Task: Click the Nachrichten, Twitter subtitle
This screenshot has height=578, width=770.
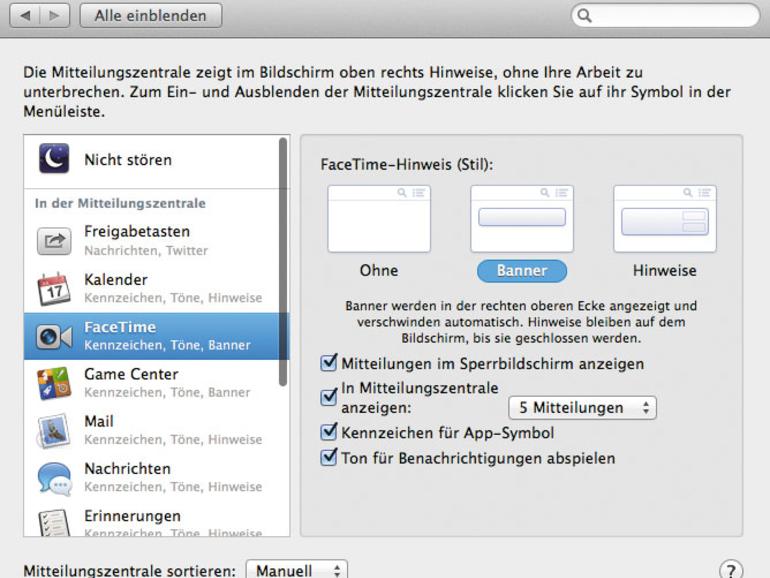Action: pos(146,250)
